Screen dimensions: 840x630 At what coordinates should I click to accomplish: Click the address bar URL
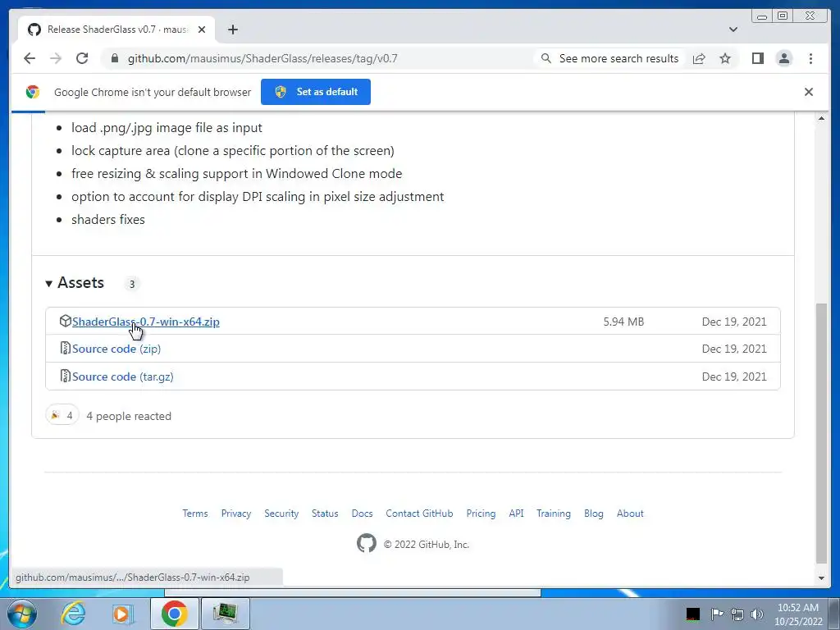pos(262,58)
